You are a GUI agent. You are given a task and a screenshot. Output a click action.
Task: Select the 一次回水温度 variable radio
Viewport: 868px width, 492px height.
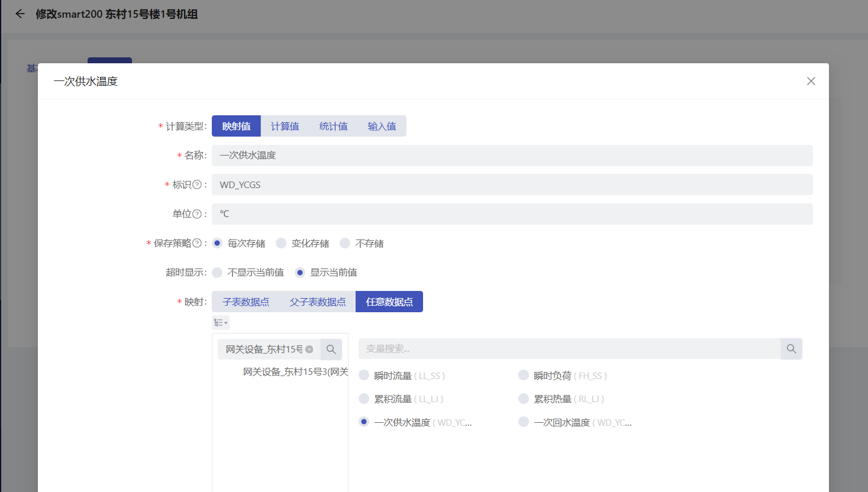click(x=524, y=422)
